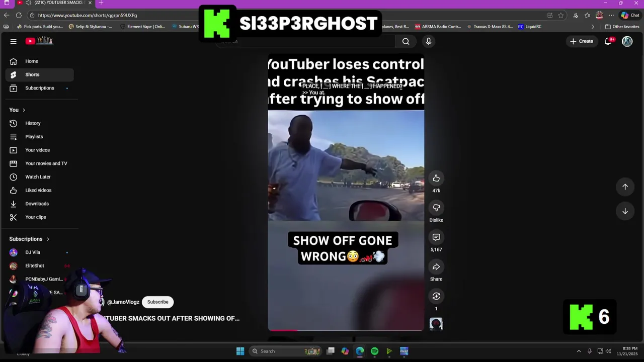The image size is (644, 362).
Task: Reload the page in the browser
Action: pyautogui.click(x=19, y=15)
